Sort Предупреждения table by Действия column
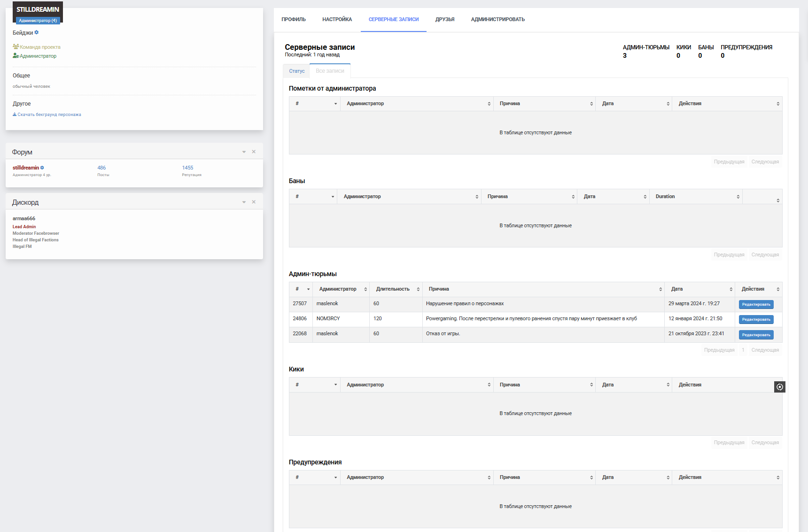Image resolution: width=808 pixels, height=532 pixels. point(727,478)
